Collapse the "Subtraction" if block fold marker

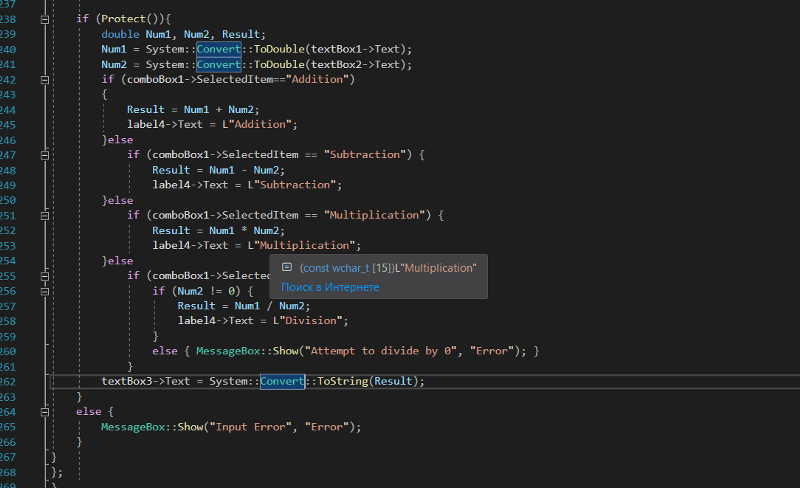(x=45, y=155)
